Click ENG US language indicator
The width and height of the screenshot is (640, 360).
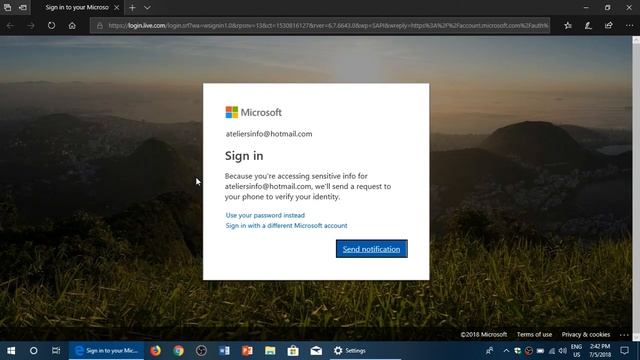tap(576, 351)
